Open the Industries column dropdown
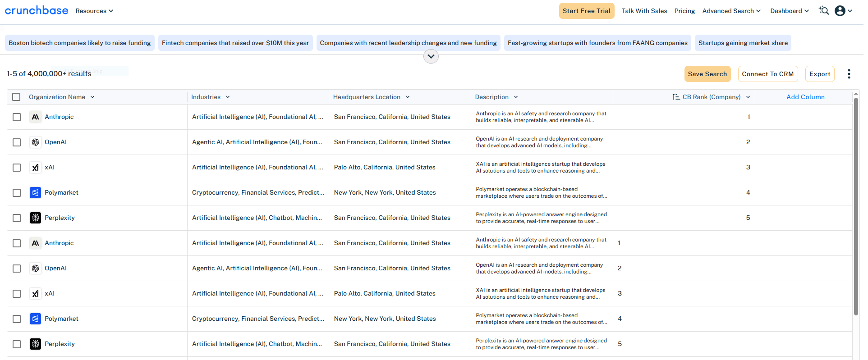Viewport: 868px width, 360px height. click(228, 97)
